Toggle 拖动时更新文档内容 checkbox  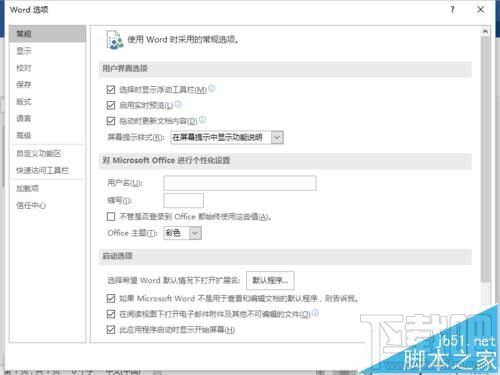click(111, 121)
